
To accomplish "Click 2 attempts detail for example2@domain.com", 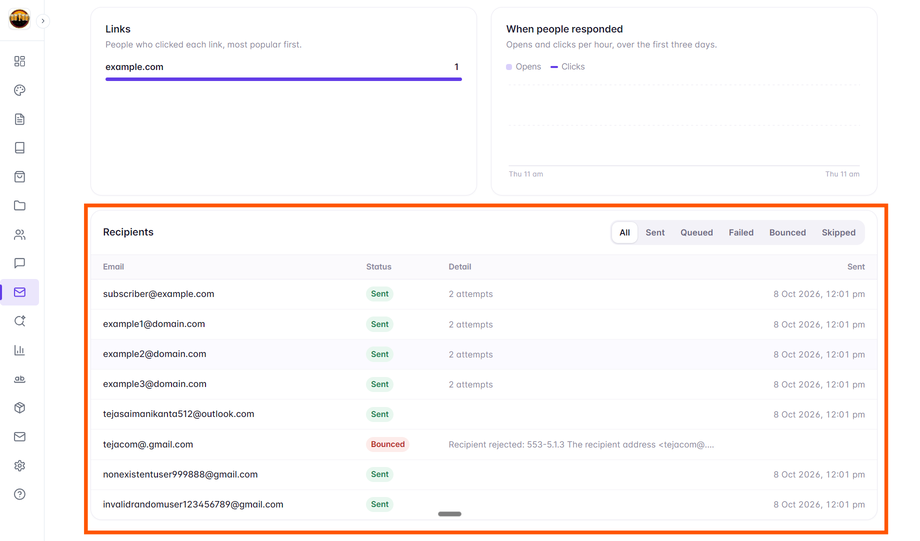I will coord(471,354).
